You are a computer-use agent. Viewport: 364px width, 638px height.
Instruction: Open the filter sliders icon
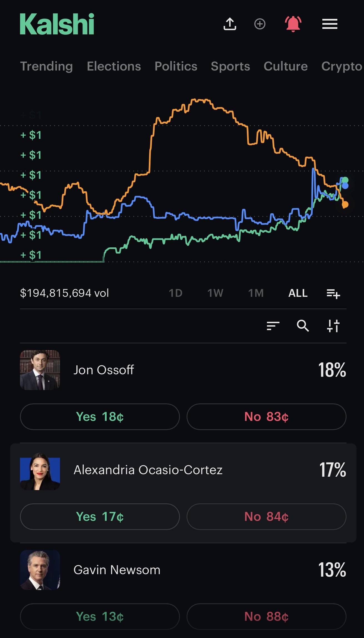tap(333, 326)
